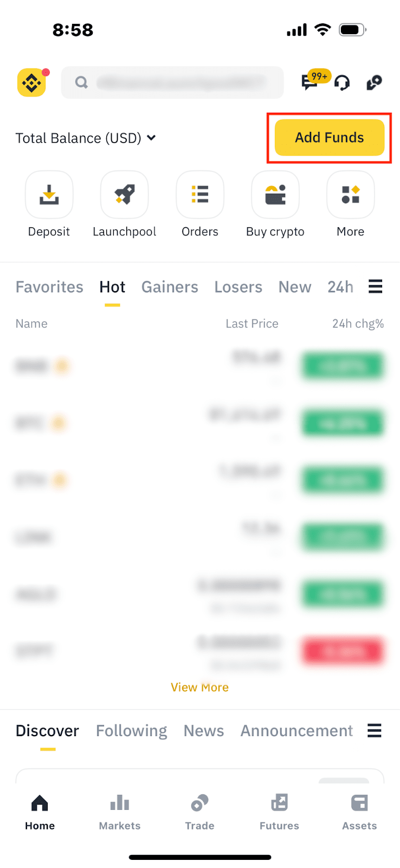Expand the Discover section tabs menu
400x868 pixels.
pos(375,731)
